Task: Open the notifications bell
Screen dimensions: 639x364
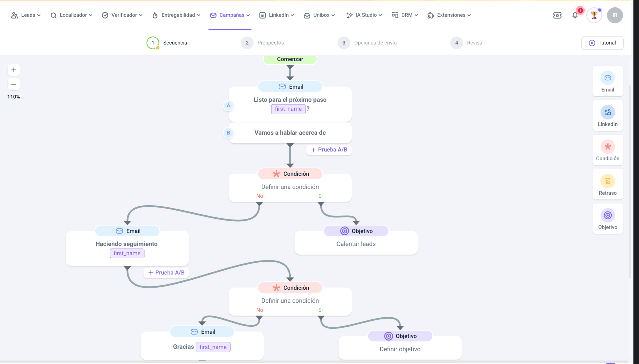Action: coord(575,15)
